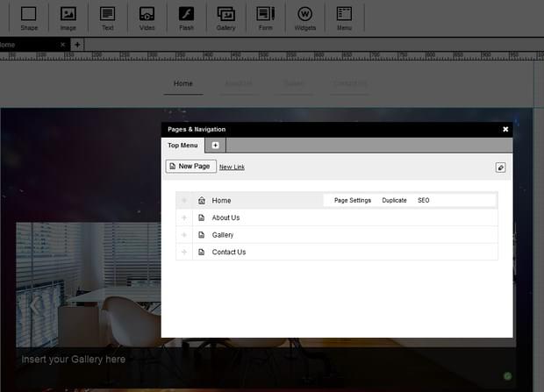
Task: Select the Form tool in toolbar
Action: coord(265,18)
